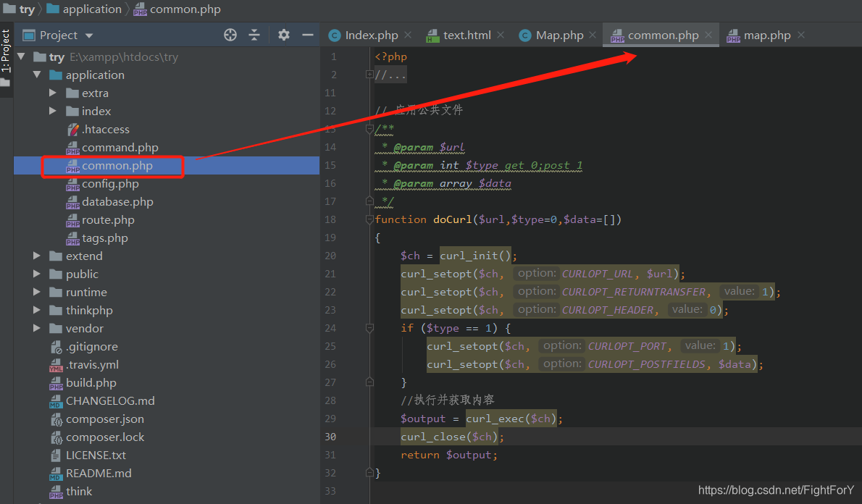Collapse the try root folder
This screenshot has height=504, width=862.
pyautogui.click(x=22, y=56)
